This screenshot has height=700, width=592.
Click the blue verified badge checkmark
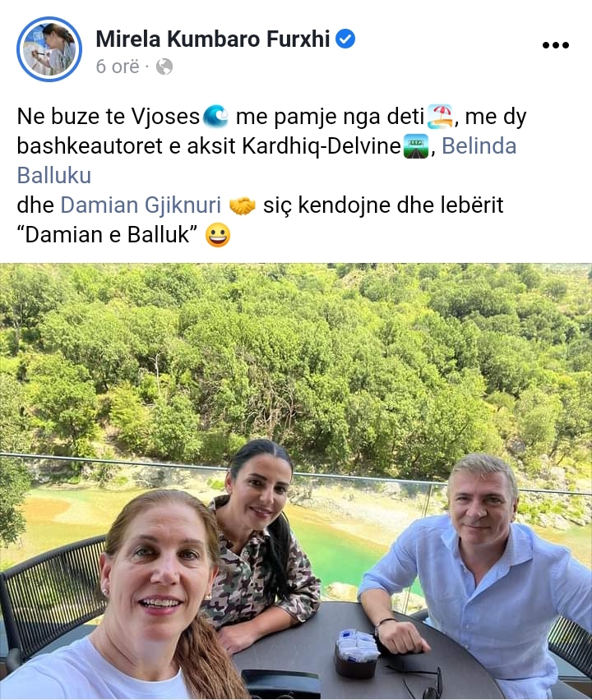(x=345, y=39)
